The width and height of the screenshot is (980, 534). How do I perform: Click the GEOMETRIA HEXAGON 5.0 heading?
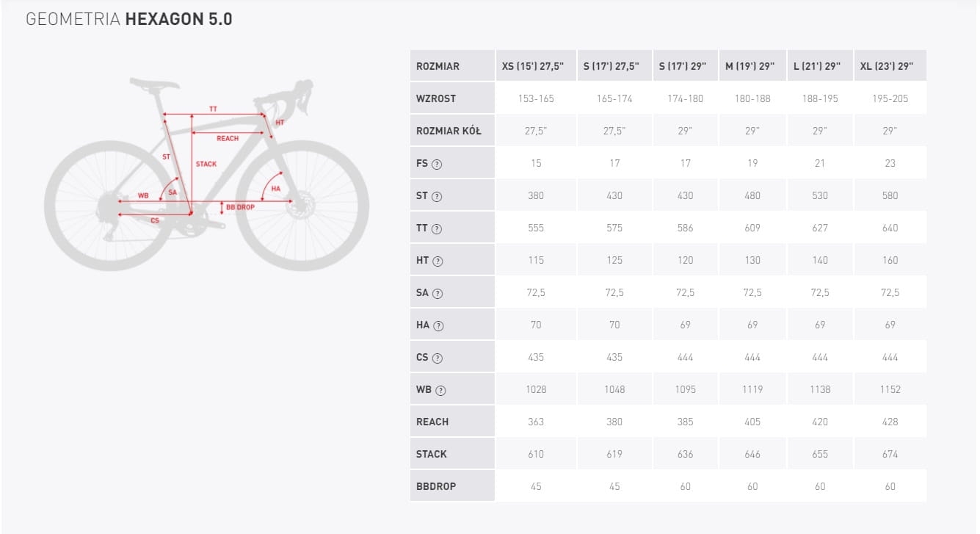(129, 20)
